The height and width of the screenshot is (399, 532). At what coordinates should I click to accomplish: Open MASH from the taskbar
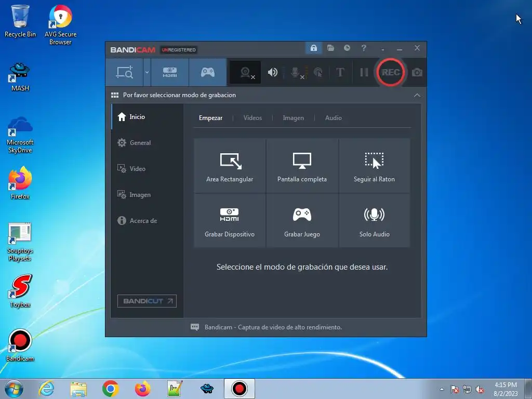(207, 389)
